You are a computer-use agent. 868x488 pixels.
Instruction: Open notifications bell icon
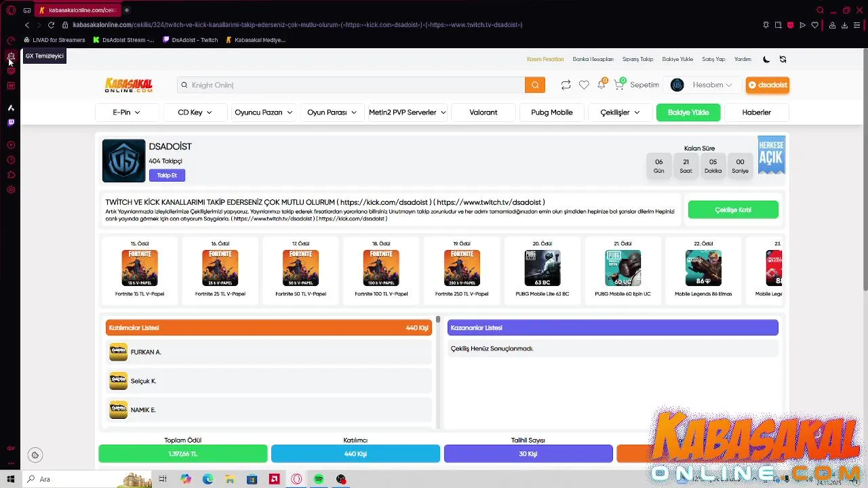[601, 84]
